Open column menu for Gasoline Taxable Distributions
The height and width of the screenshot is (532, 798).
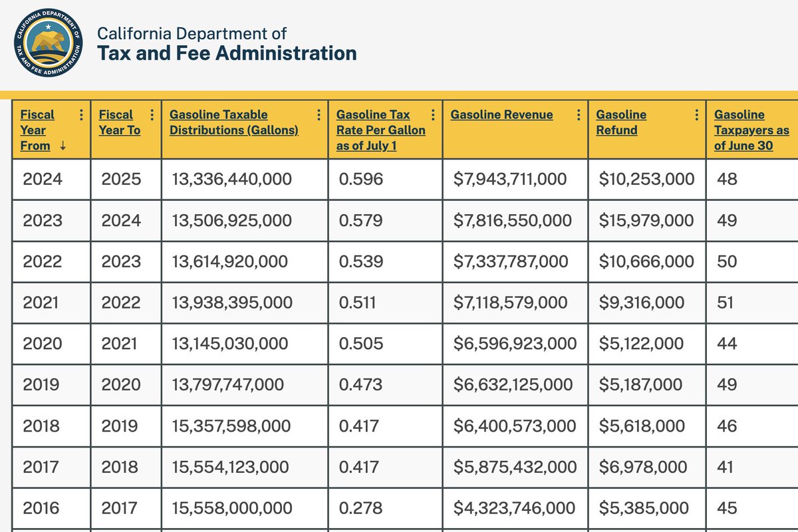pos(318,114)
